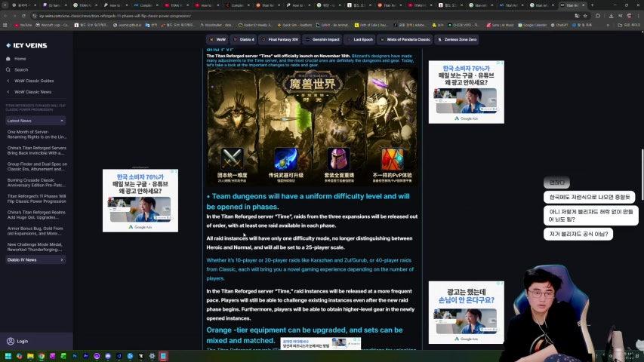This screenshot has width=644, height=362.
Task: Open File Explorer from taskbar
Action: [30, 356]
